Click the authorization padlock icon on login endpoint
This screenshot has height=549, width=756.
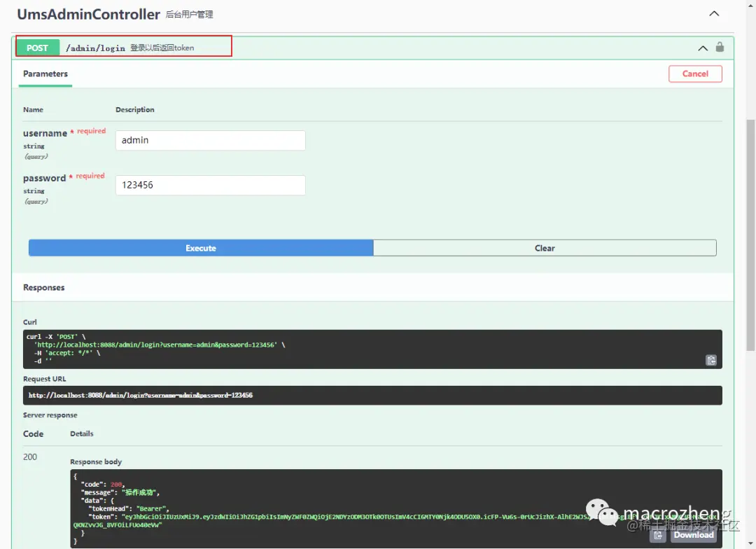coord(721,48)
